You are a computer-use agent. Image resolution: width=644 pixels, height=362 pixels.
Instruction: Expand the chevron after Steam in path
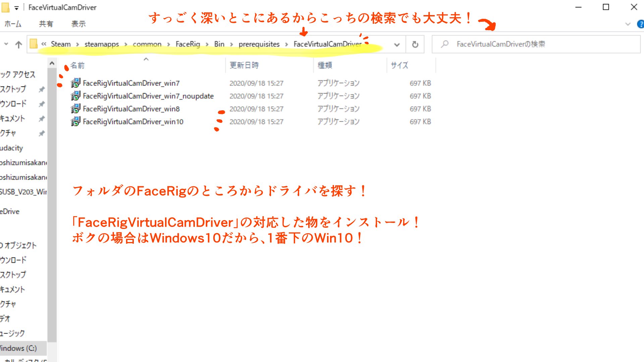click(x=77, y=44)
